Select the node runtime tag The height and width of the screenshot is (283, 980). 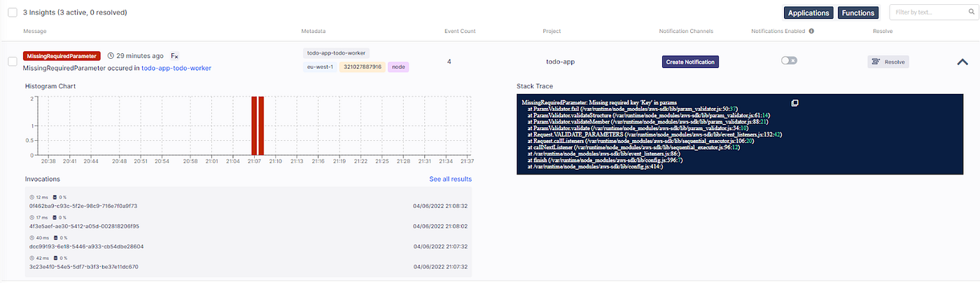(398, 67)
